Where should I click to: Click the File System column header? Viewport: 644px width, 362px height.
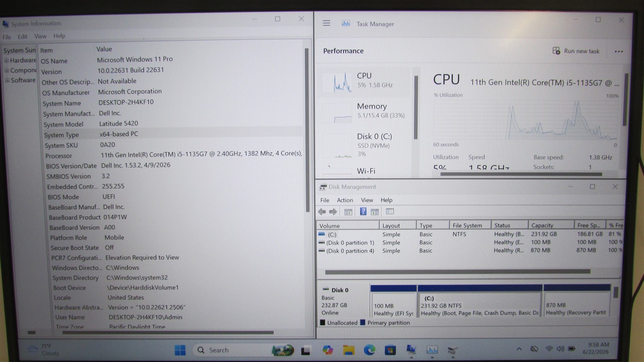470,226
